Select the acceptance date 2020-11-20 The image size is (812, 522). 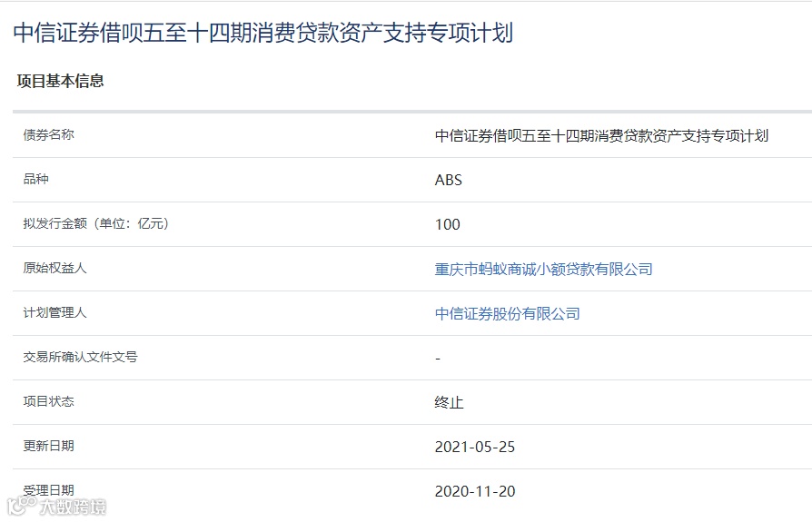pyautogui.click(x=475, y=491)
